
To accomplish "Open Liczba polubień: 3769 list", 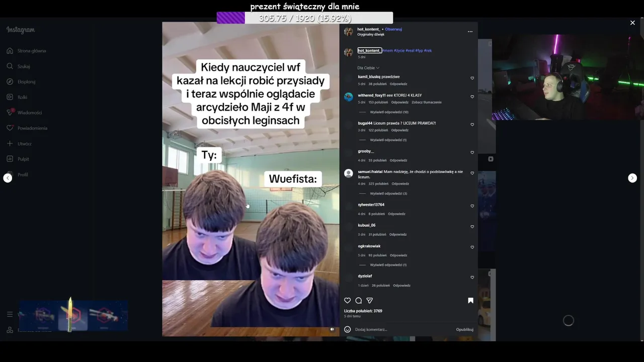I will [363, 311].
